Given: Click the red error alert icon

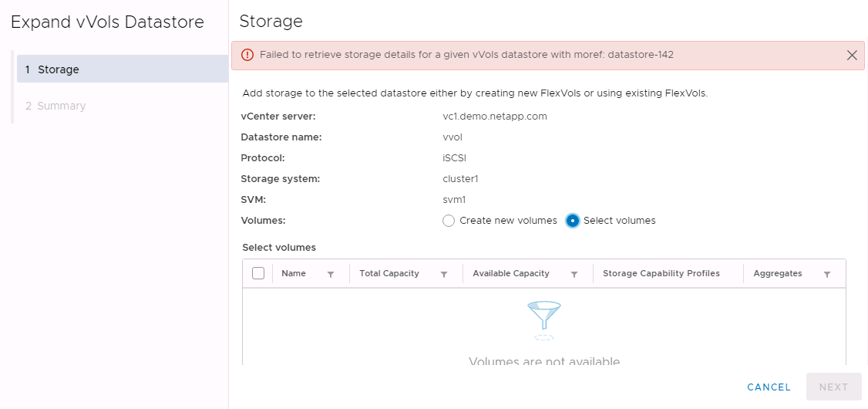Looking at the screenshot, I should (x=247, y=55).
